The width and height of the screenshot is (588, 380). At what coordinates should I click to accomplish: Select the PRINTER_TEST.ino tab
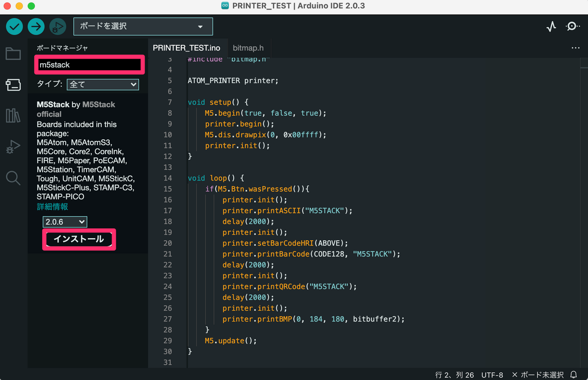click(x=188, y=48)
